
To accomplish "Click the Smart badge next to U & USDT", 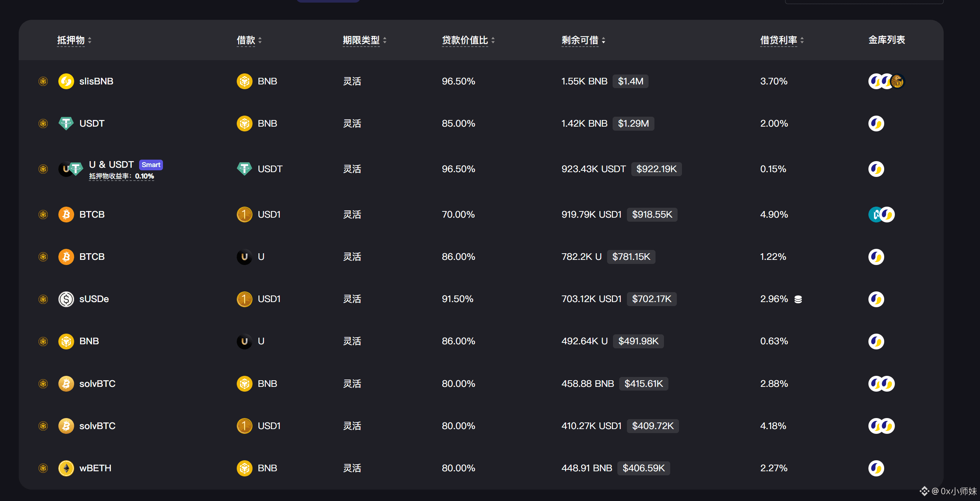I will coord(150,165).
